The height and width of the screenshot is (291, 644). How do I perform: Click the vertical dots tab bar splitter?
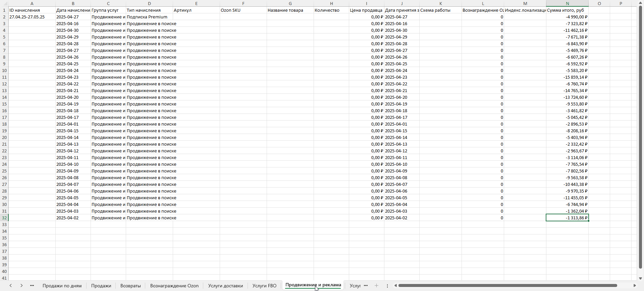387,286
